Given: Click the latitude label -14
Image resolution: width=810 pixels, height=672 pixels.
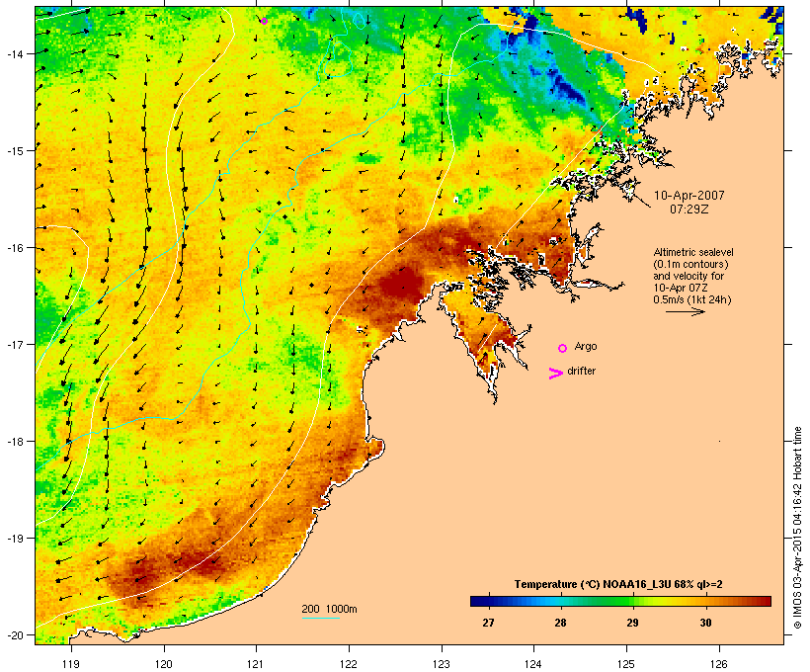Looking at the screenshot, I should (x=14, y=53).
